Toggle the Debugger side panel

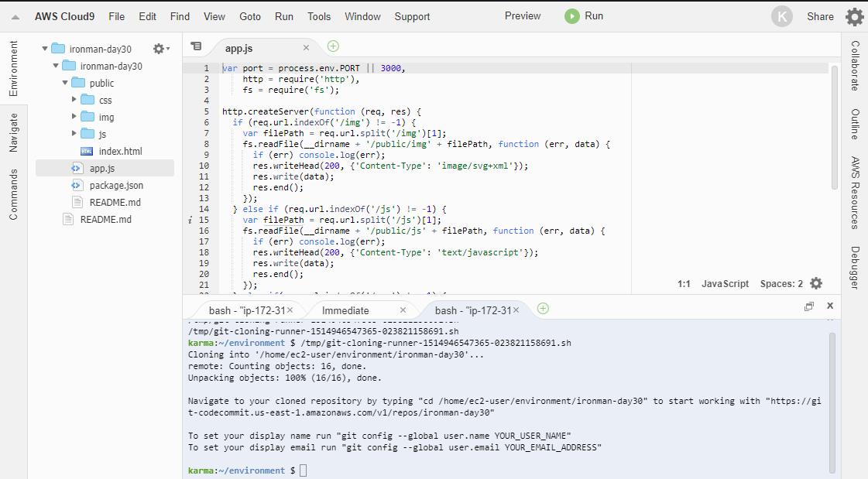pyautogui.click(x=855, y=267)
